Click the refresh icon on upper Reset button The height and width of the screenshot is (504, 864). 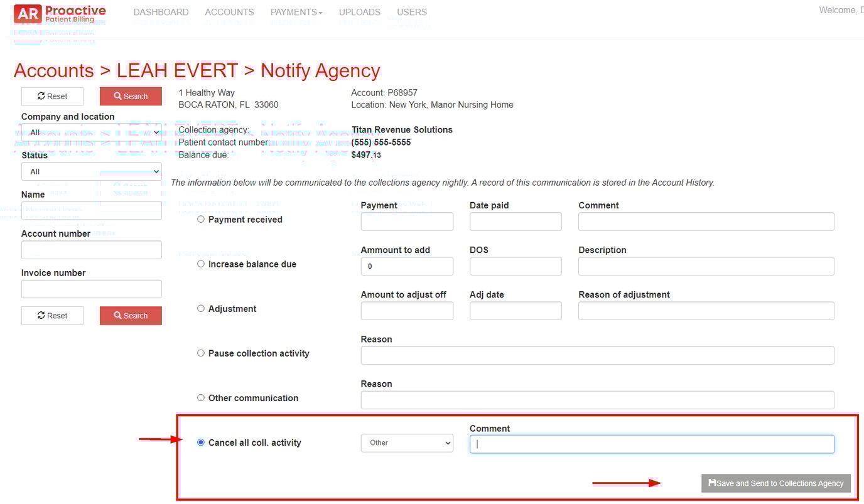click(40, 96)
